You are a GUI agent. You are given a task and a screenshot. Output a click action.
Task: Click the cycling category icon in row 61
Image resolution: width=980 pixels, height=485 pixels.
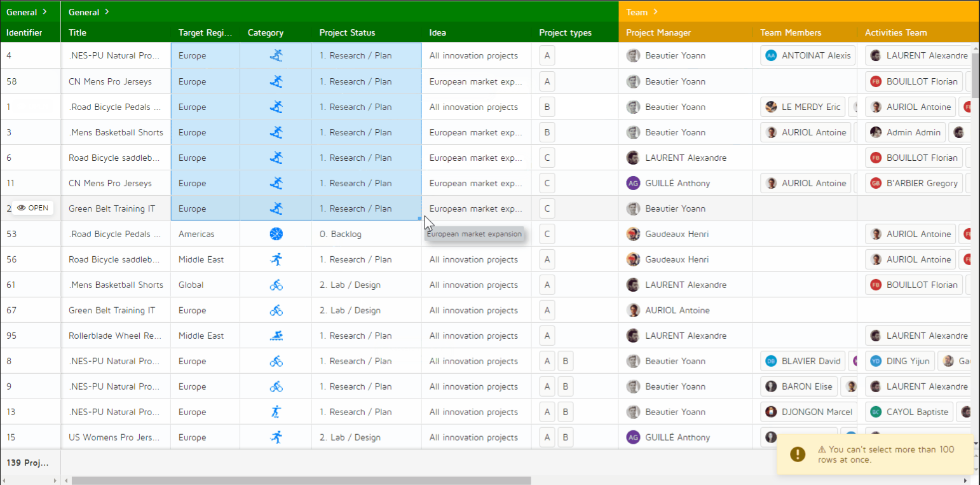pos(276,285)
